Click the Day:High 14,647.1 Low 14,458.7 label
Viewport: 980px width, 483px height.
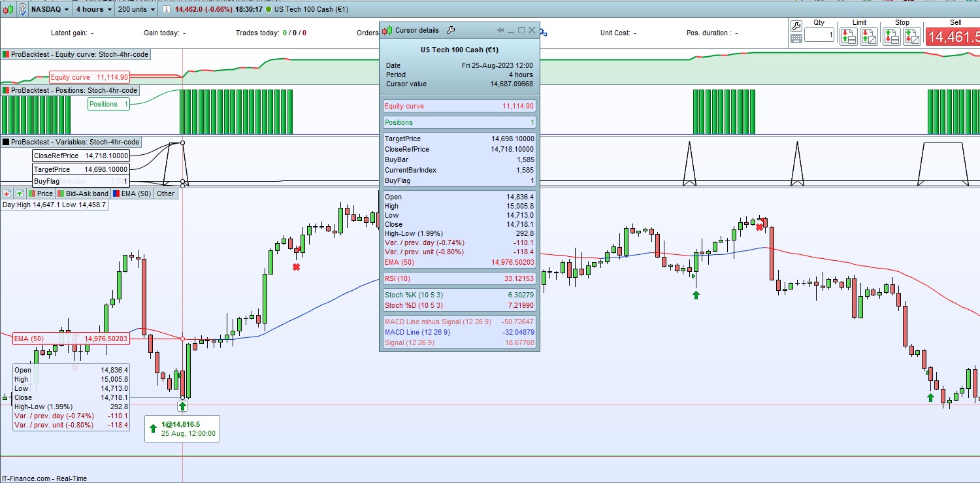coord(54,205)
